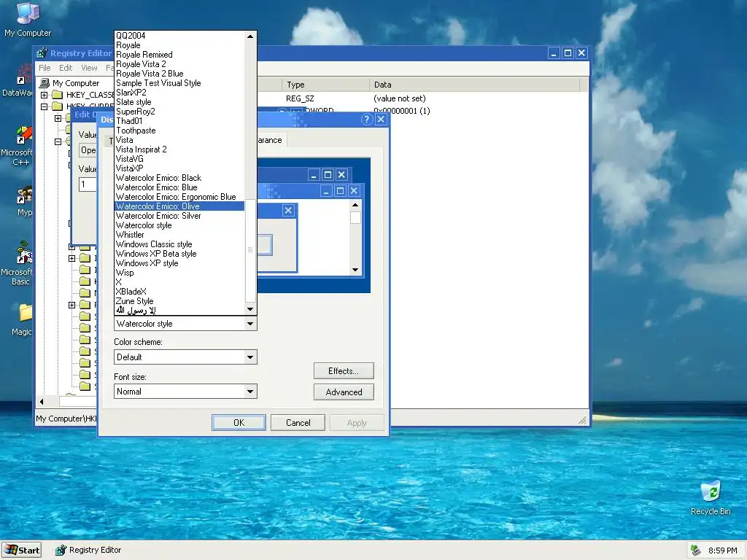Open the Microsoft C++ desktop shortcut

[18, 146]
